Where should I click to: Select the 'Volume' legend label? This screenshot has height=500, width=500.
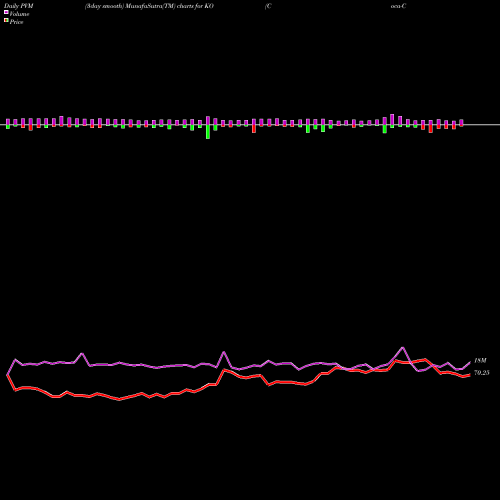(19, 14)
